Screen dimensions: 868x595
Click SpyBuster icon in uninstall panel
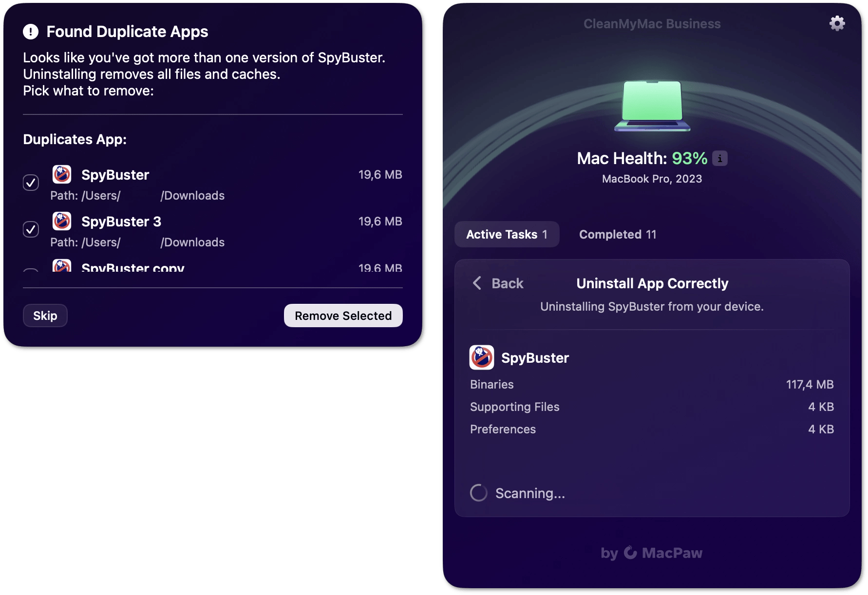[482, 357]
